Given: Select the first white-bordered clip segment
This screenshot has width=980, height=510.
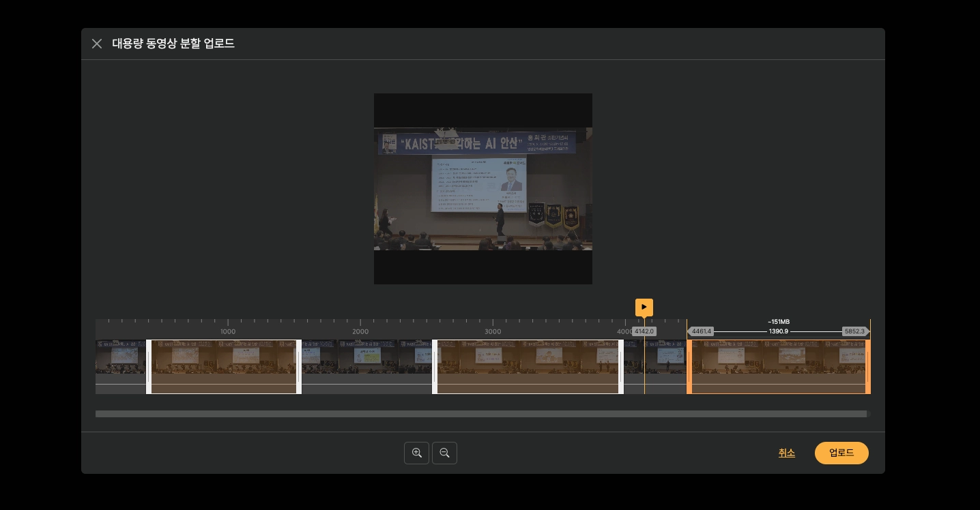Looking at the screenshot, I should [x=223, y=367].
